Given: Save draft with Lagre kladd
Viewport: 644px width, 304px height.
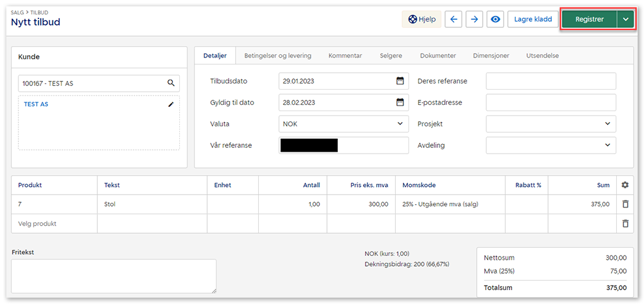Looking at the screenshot, I should pos(533,20).
